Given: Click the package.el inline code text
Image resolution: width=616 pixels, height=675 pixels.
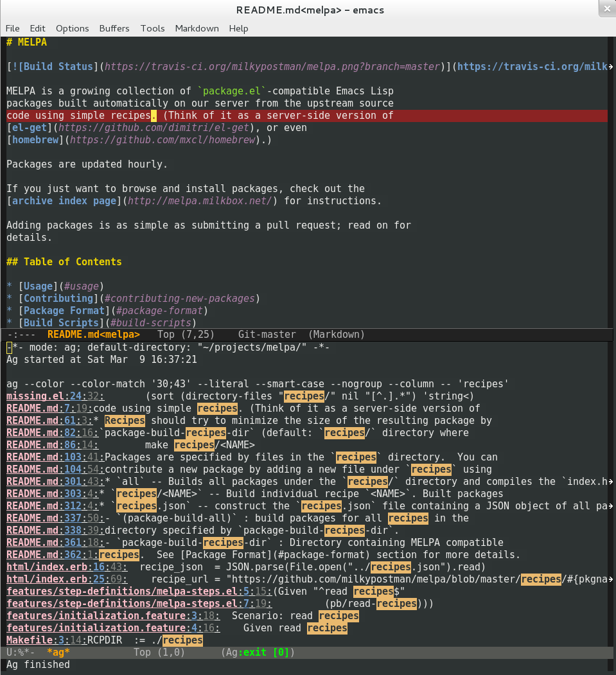Looking at the screenshot, I should pyautogui.click(x=232, y=91).
